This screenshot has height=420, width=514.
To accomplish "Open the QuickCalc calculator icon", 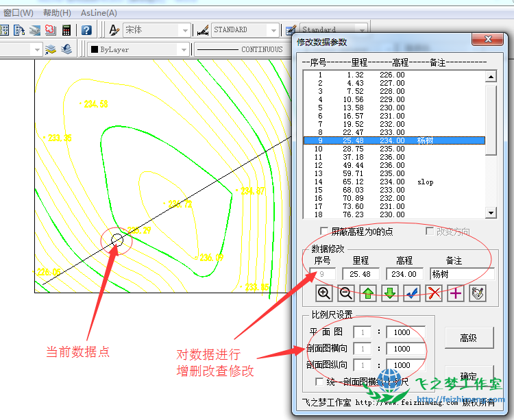I will pos(66,30).
